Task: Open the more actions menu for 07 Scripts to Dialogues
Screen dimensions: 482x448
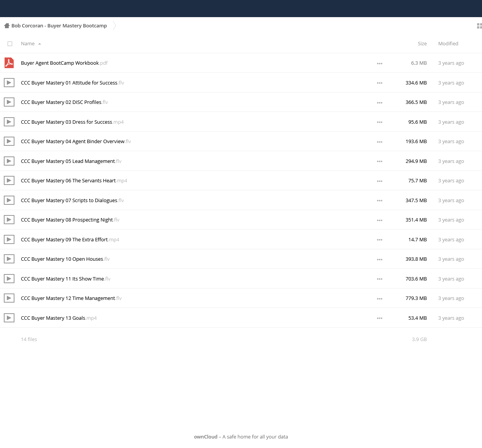Action: click(380, 201)
